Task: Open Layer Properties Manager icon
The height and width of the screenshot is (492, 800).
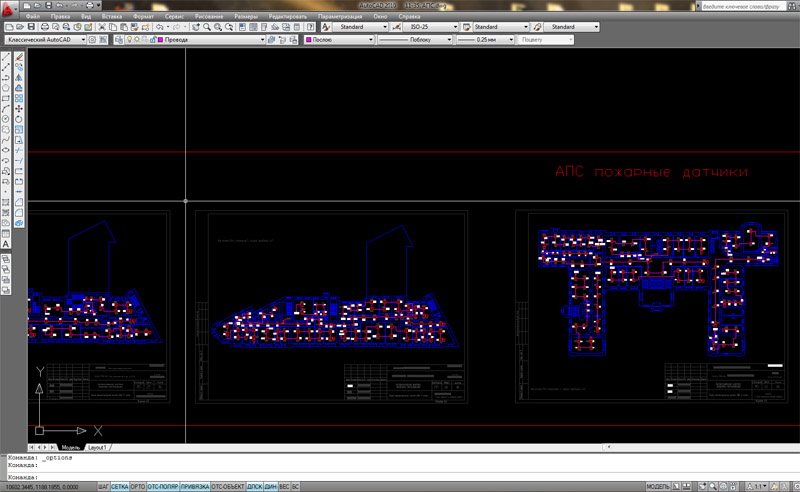Action: pos(119,39)
